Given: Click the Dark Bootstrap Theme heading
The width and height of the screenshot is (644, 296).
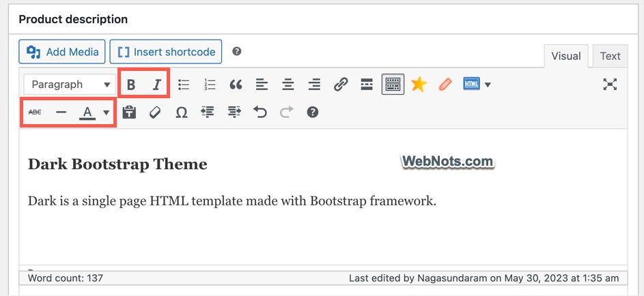Looking at the screenshot, I should pos(117,164).
